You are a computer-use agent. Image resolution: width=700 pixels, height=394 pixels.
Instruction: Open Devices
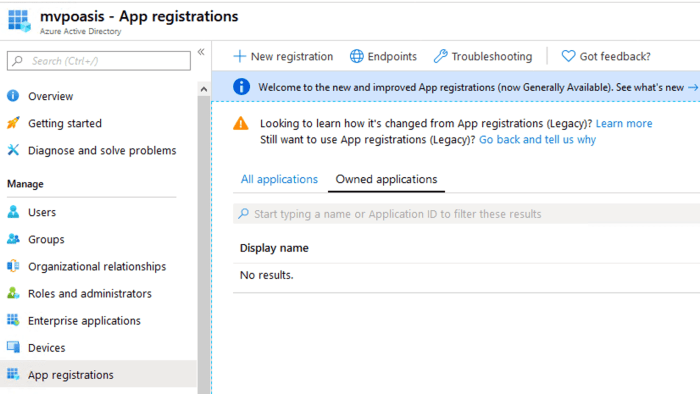tap(46, 348)
